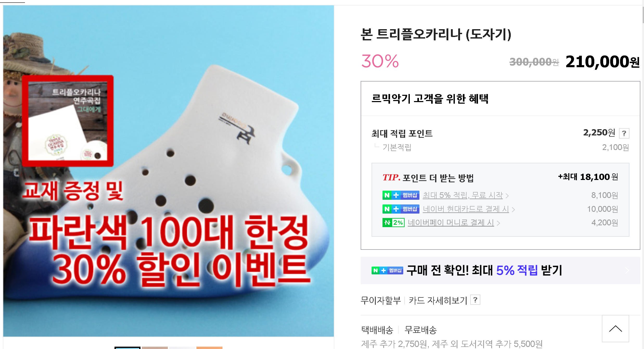Open the 네이버페이 머니로 결제 시 link
Image resolution: width=644 pixels, height=349 pixels.
(x=451, y=223)
